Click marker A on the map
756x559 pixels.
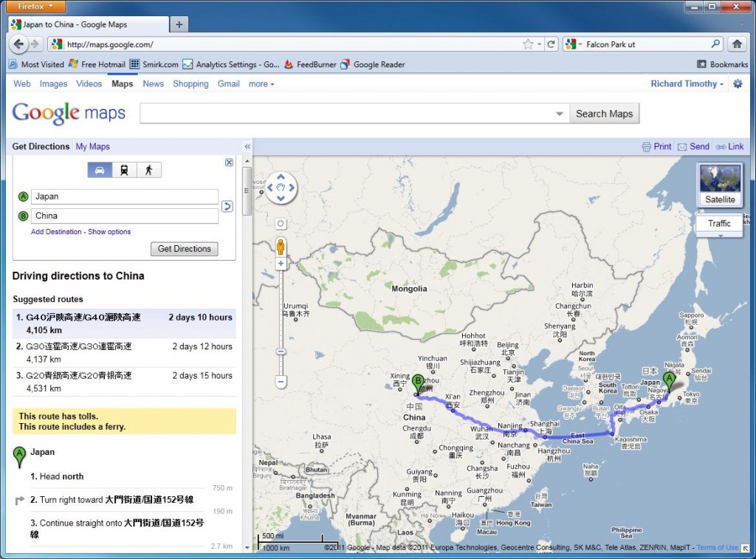pos(669,380)
